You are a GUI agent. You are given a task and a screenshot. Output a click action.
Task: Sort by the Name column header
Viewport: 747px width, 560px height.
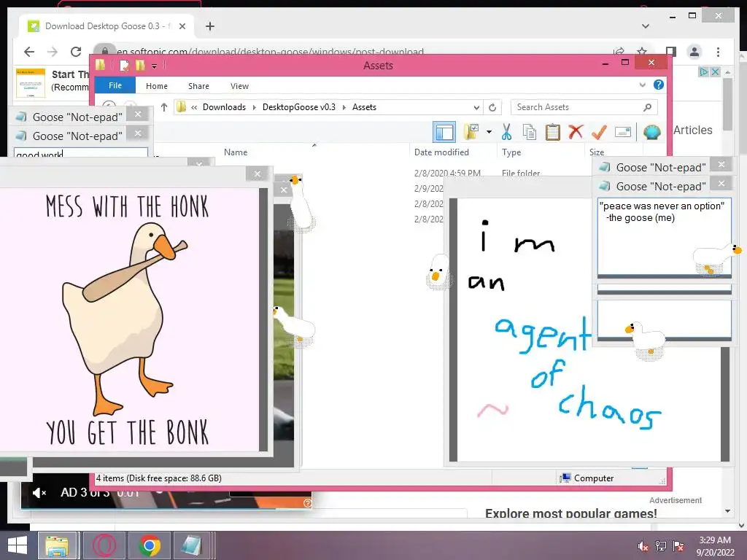pos(236,152)
